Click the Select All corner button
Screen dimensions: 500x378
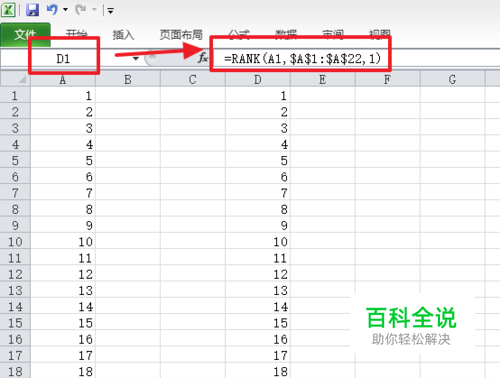[x=15, y=79]
